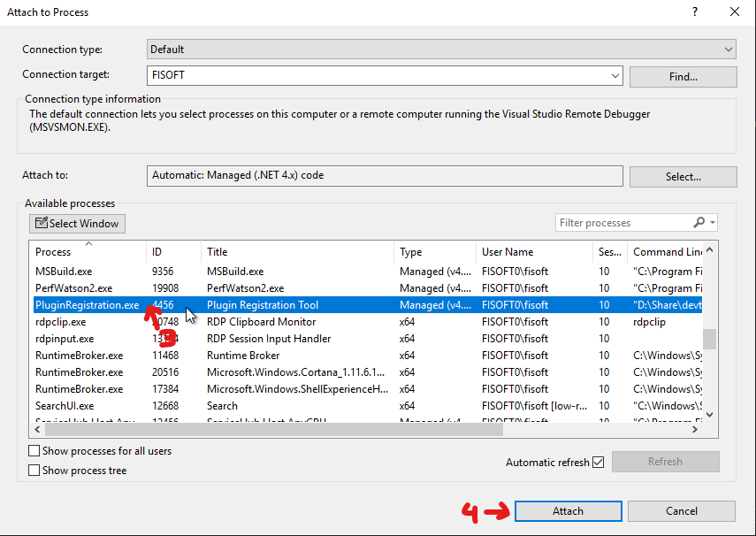The height and width of the screenshot is (536, 756).
Task: Click the Select Window button
Action: [x=77, y=223]
